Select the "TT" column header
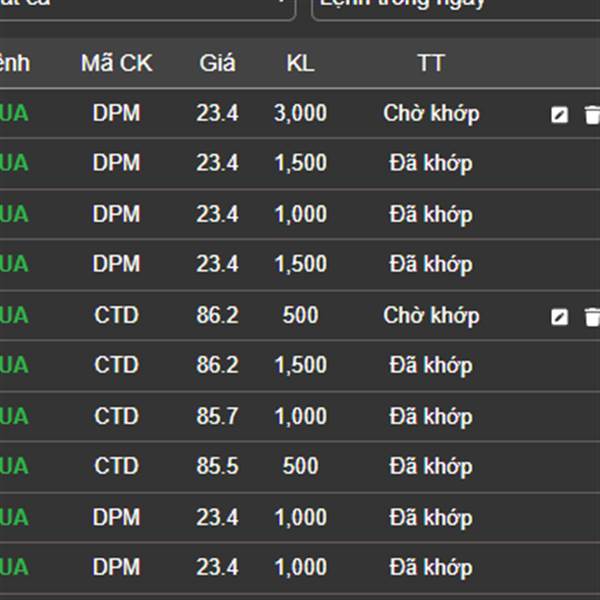Viewport: 600px width, 600px height. (x=431, y=63)
